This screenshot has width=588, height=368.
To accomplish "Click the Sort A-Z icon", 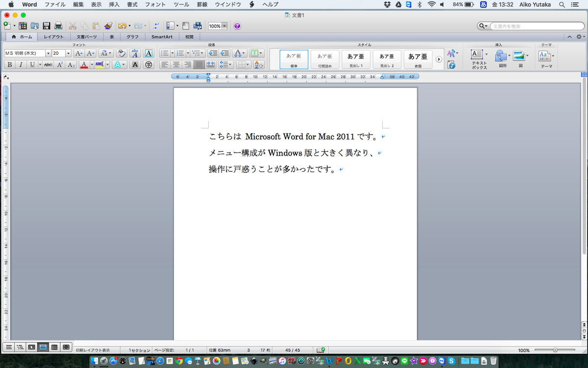I will [x=259, y=64].
